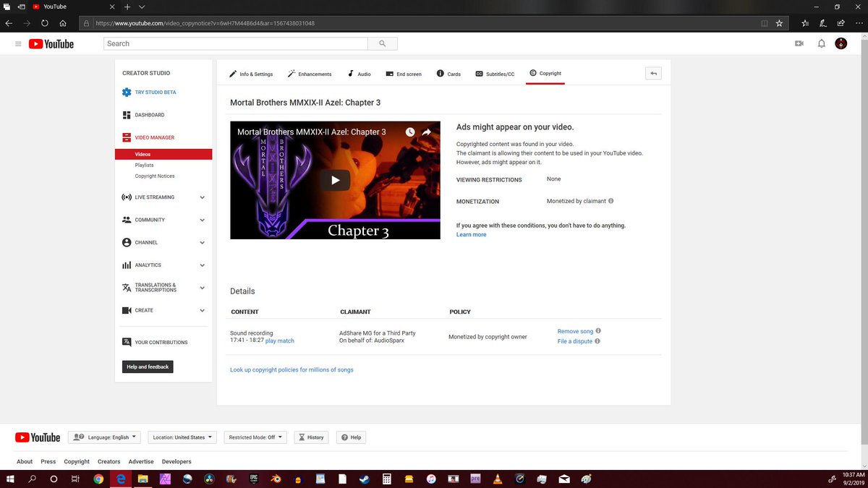Switch to the Info & Settings tab
The image size is (868, 488).
tap(251, 74)
